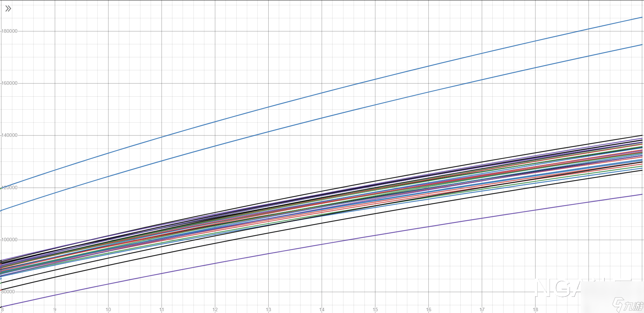Click the x-axis label 12
644x313 pixels.
[x=215, y=309]
